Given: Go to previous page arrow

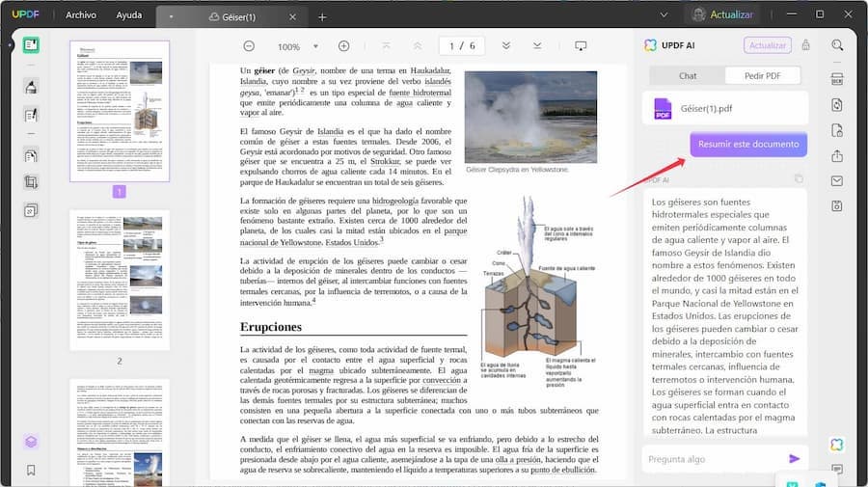Looking at the screenshot, I should (x=418, y=46).
